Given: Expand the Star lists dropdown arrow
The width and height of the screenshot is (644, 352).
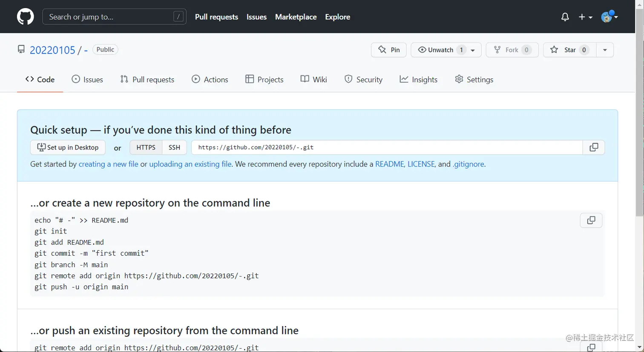Looking at the screenshot, I should click(x=605, y=50).
